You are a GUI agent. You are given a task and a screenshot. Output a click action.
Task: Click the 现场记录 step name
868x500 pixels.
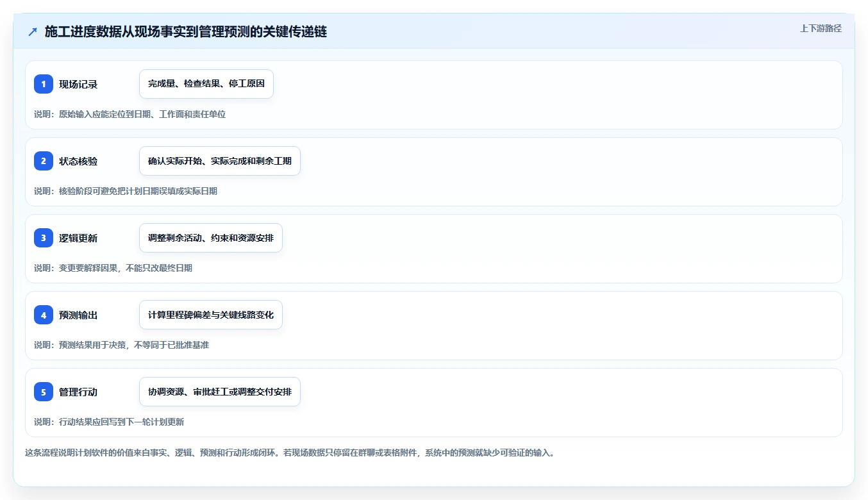78,84
